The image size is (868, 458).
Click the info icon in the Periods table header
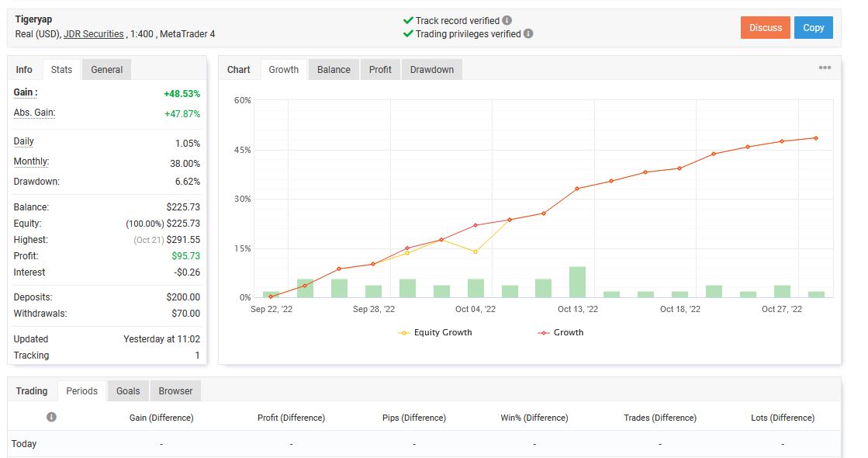[51, 417]
